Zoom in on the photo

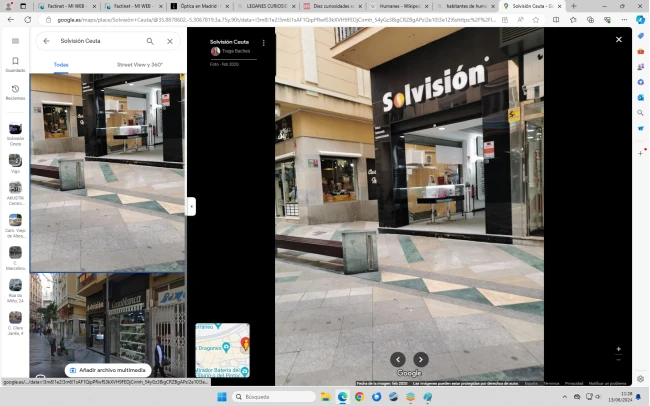tap(618, 349)
